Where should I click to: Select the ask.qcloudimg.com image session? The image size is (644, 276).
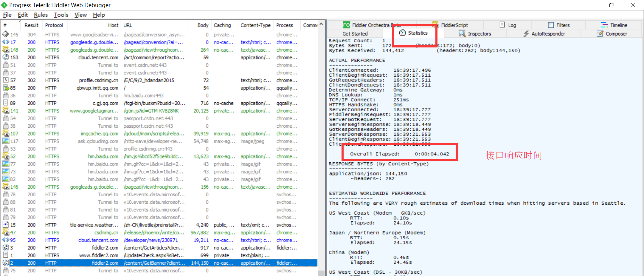(x=159, y=141)
